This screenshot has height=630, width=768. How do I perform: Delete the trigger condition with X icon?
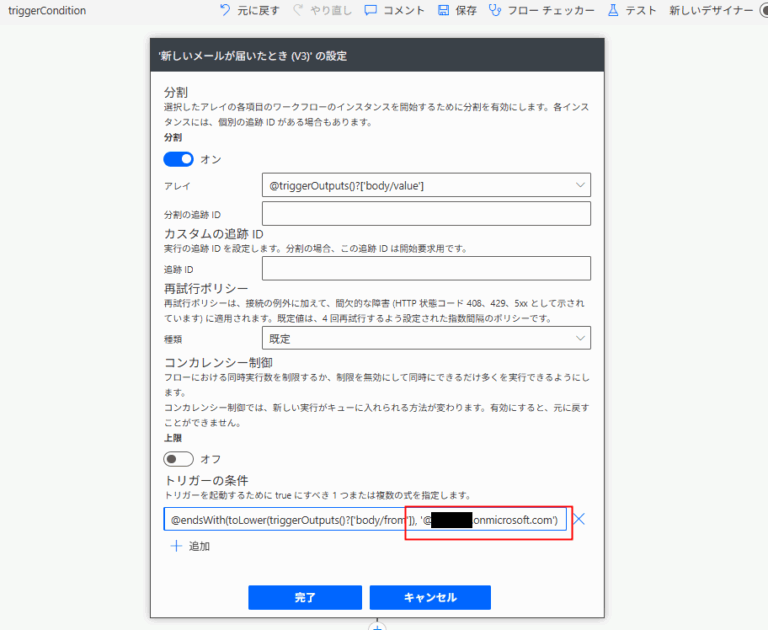(578, 519)
